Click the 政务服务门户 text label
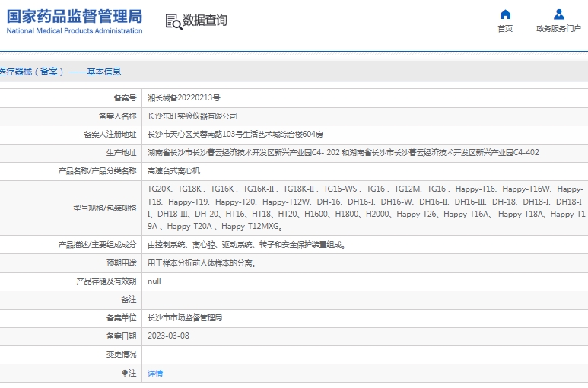The width and height of the screenshot is (588, 388). [559, 29]
